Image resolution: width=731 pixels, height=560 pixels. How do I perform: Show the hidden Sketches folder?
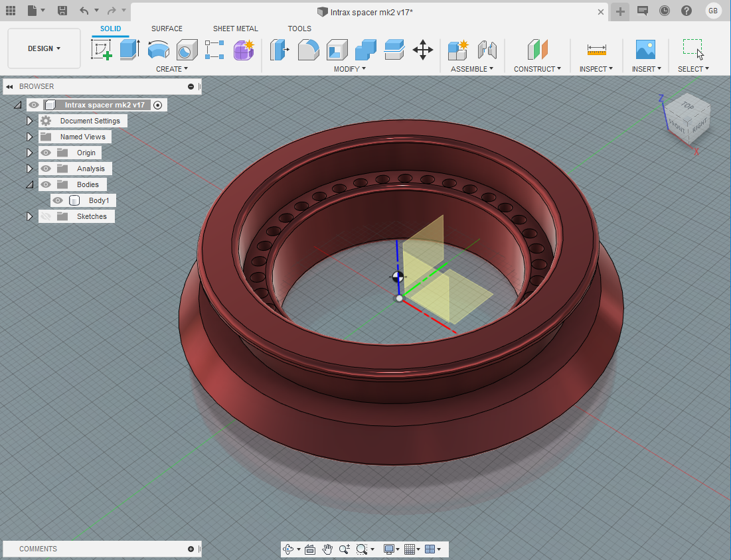[46, 216]
